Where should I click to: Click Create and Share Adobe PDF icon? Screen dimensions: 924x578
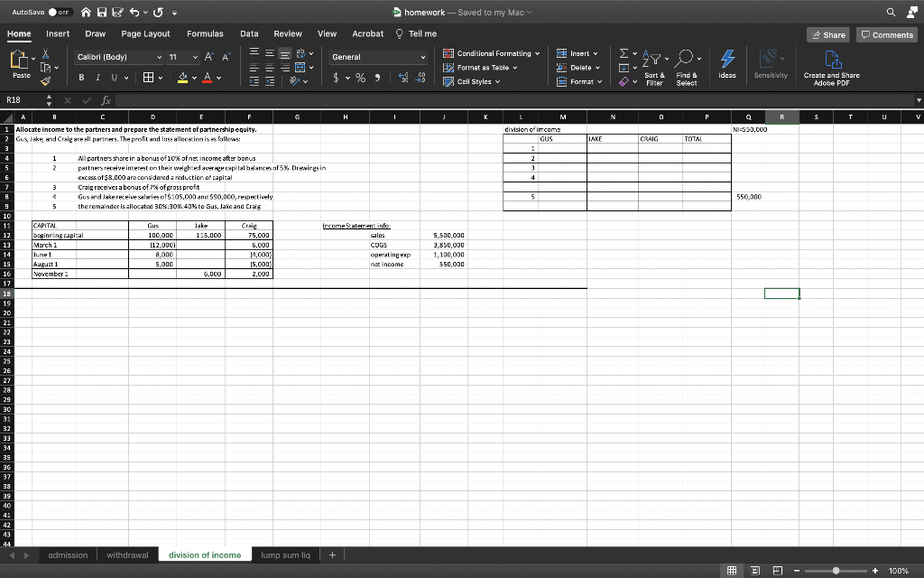coord(831,68)
